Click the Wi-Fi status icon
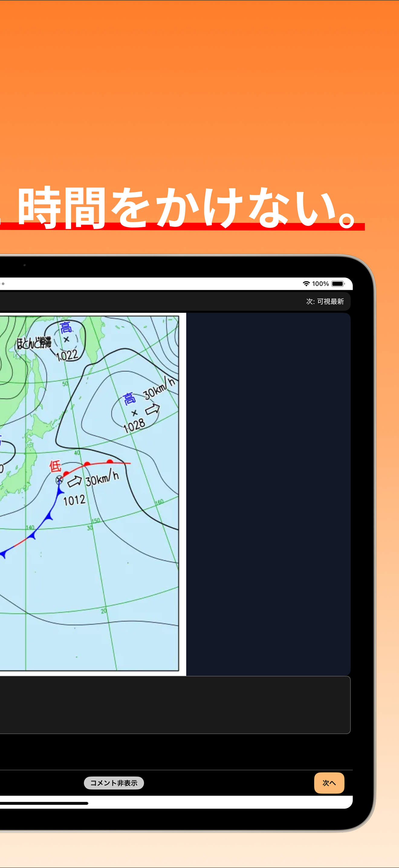This screenshot has width=399, height=868. tap(306, 284)
